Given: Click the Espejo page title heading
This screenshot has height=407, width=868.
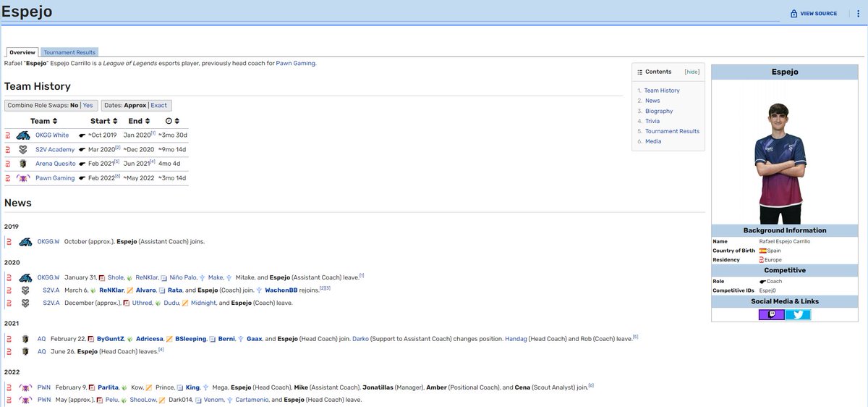Looking at the screenshot, I should point(27,12).
